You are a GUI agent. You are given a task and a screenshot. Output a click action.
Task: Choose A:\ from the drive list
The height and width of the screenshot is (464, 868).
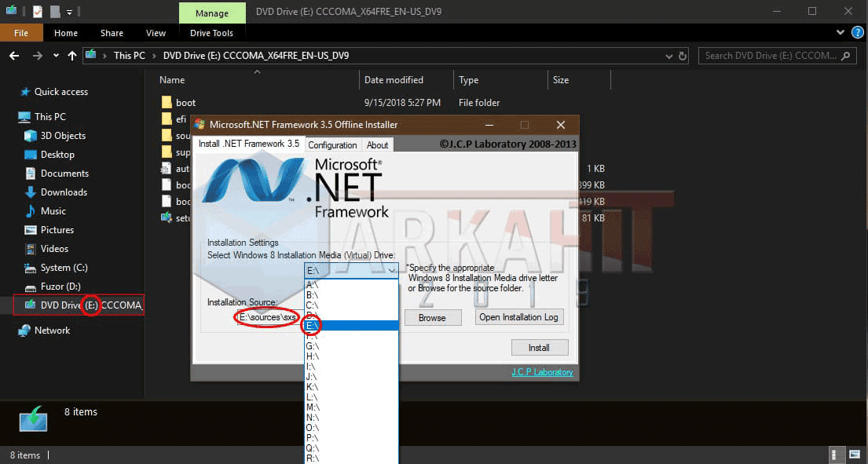click(351, 285)
